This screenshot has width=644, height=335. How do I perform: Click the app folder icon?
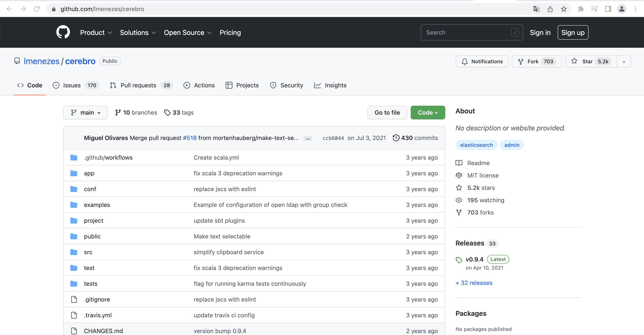(x=74, y=173)
